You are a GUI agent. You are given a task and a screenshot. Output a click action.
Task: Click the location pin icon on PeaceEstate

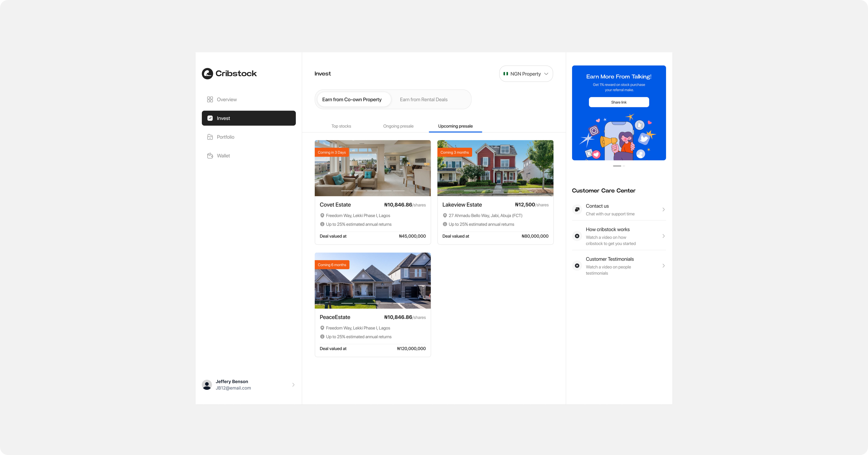pyautogui.click(x=322, y=328)
